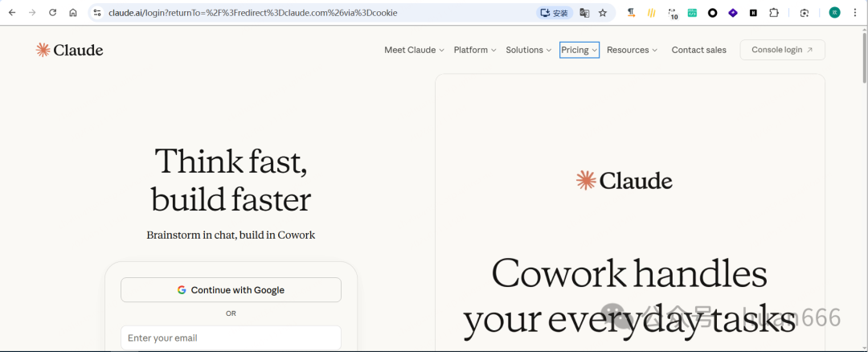The width and height of the screenshot is (868, 352).
Task: Expand the Solutions menu
Action: 529,50
